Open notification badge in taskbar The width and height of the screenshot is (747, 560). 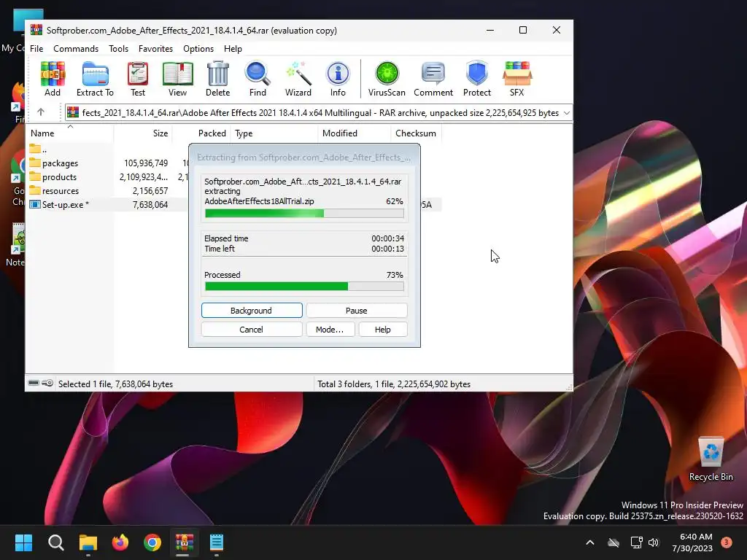pos(727,542)
